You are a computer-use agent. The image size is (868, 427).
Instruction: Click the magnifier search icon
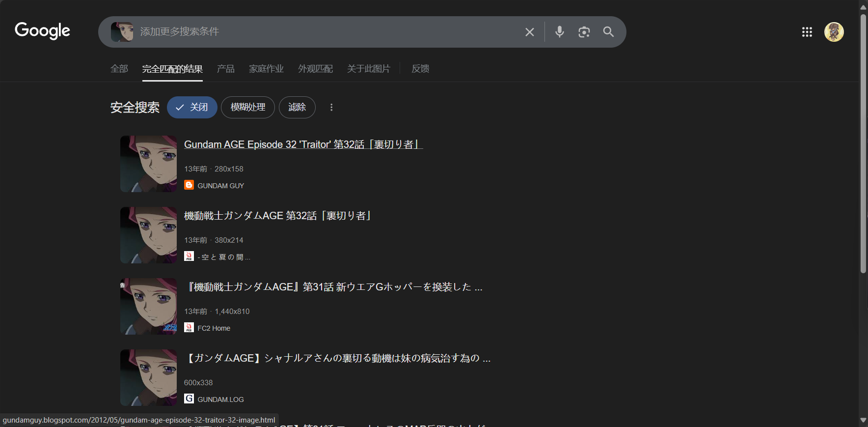pos(608,32)
